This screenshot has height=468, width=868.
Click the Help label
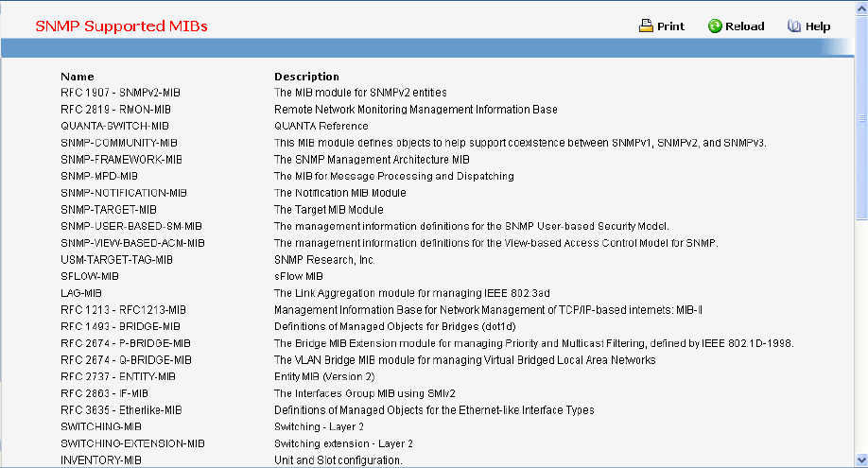coord(818,26)
